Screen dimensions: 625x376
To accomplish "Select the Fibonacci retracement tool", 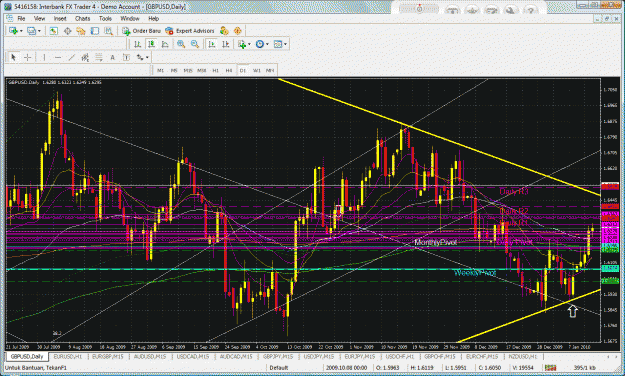I will click(x=98, y=57).
